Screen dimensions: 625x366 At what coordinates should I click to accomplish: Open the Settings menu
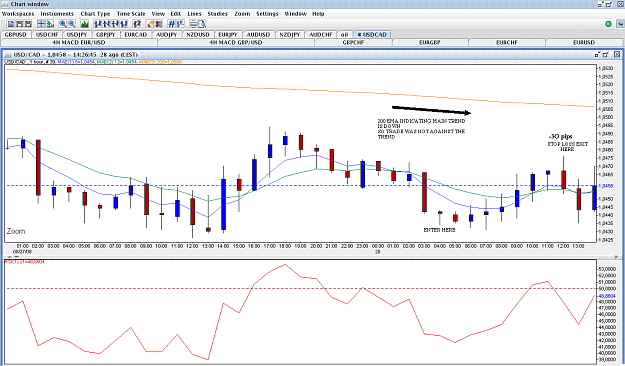(267, 14)
